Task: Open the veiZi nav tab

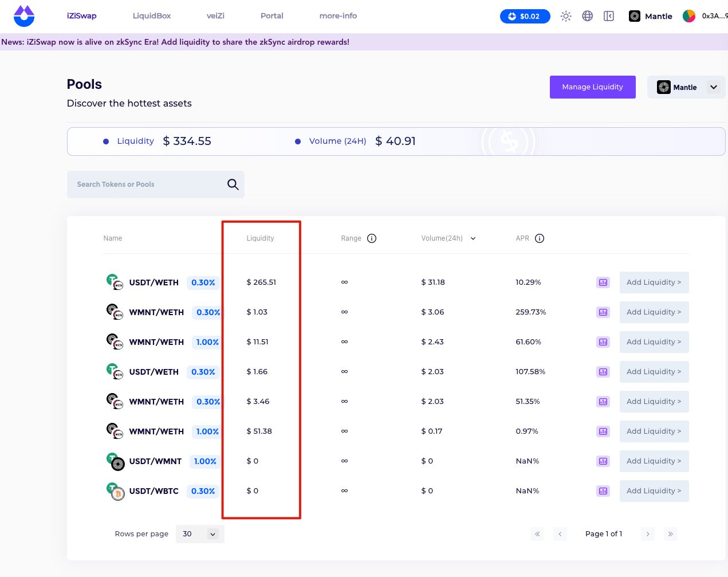Action: (215, 16)
